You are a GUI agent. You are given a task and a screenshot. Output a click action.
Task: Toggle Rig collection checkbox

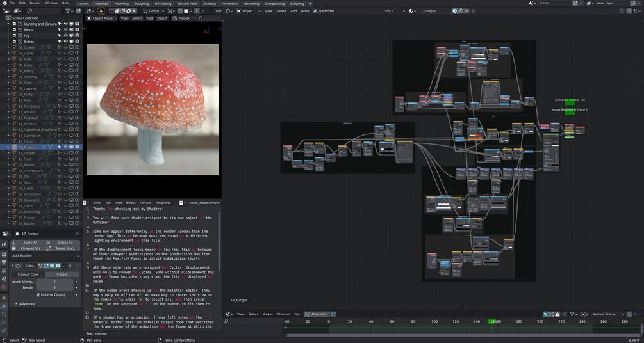point(14,36)
